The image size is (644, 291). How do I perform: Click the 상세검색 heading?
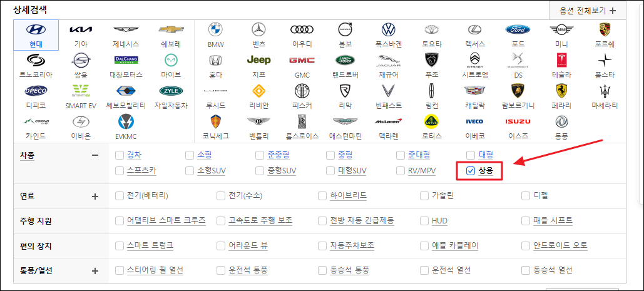30,10
